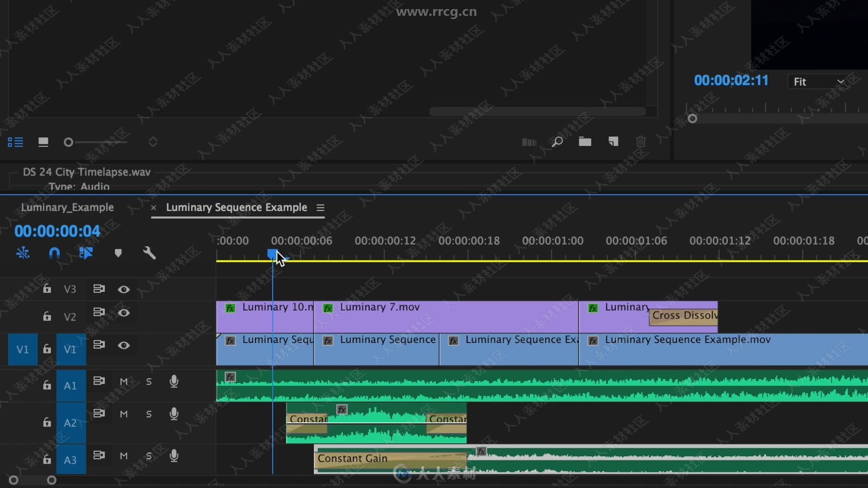Select the Luminary 7.mov clip

pyautogui.click(x=446, y=317)
